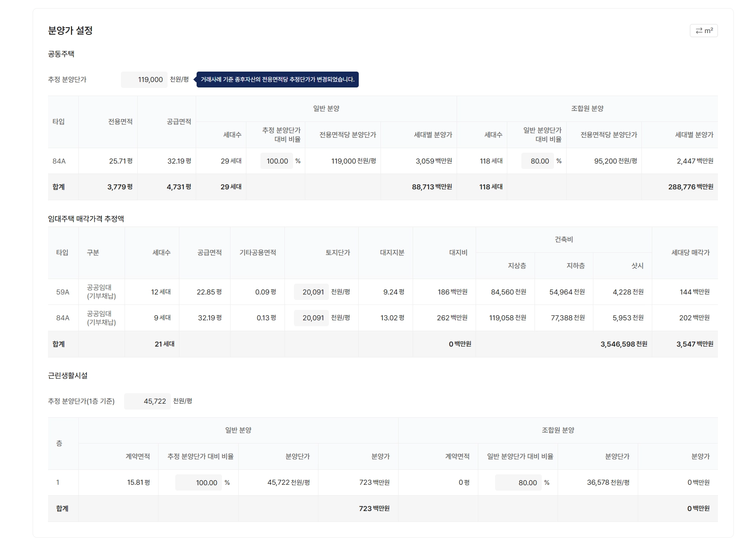The width and height of the screenshot is (756, 550).
Task: Edit apartment estimated sale price 119,000 field
Action: pyautogui.click(x=144, y=79)
